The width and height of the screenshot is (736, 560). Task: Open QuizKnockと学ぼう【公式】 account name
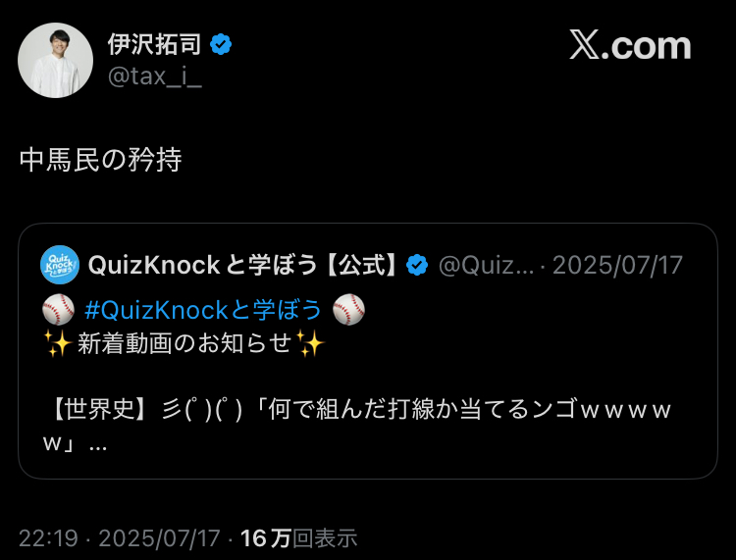243,265
